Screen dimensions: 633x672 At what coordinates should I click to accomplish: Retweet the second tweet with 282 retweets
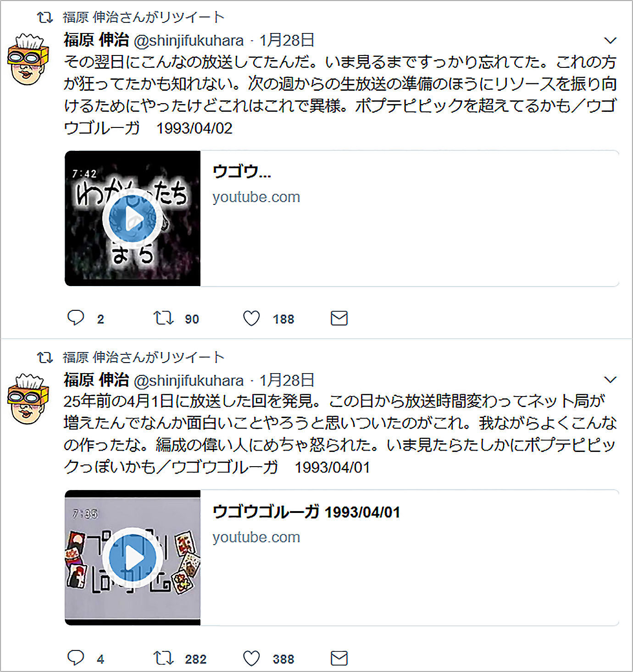[163, 658]
